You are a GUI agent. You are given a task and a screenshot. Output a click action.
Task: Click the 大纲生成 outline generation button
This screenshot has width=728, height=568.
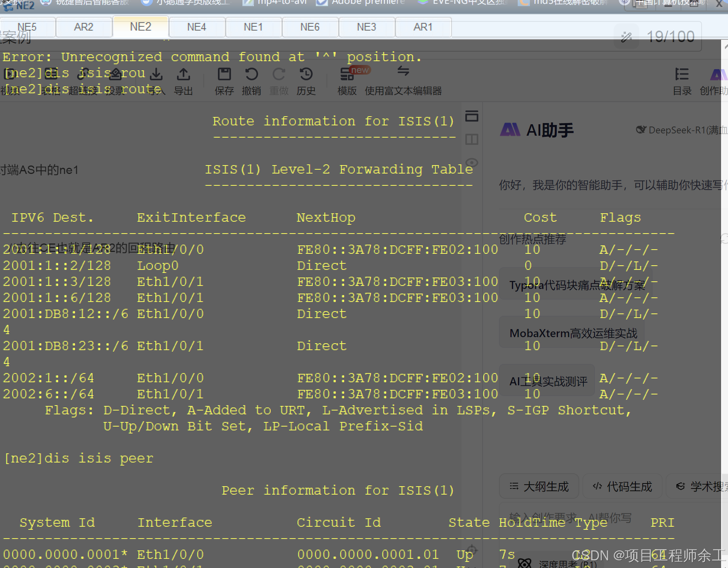coord(539,487)
